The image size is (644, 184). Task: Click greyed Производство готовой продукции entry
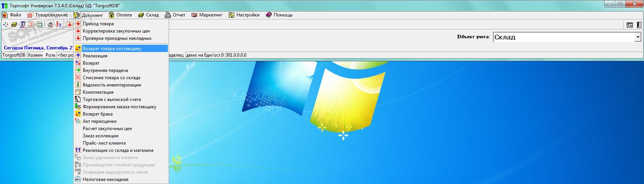[121, 165]
